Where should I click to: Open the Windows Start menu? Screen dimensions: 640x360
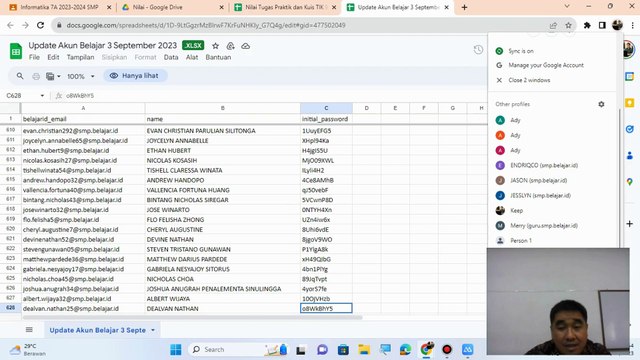176,350
